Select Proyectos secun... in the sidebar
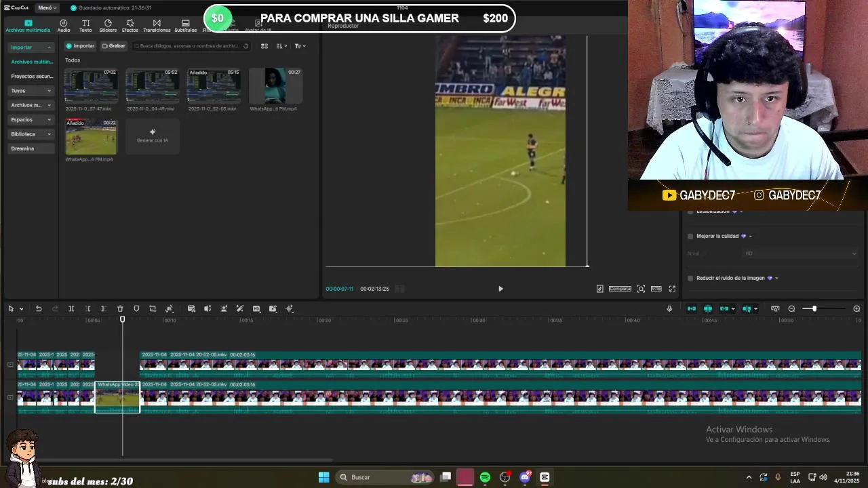Image resolution: width=868 pixels, height=488 pixels. point(31,77)
